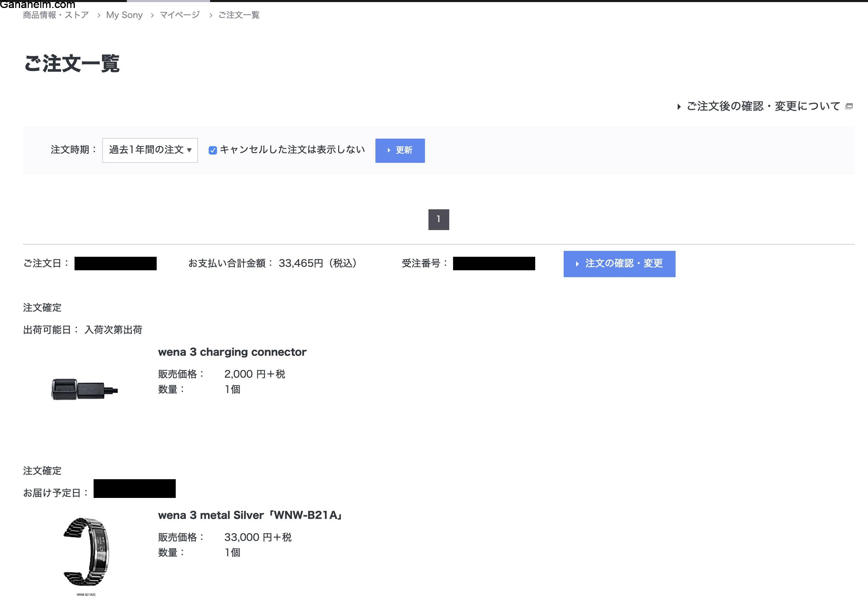Toggle キャンセルした注文は表示しない checkbox

click(212, 150)
